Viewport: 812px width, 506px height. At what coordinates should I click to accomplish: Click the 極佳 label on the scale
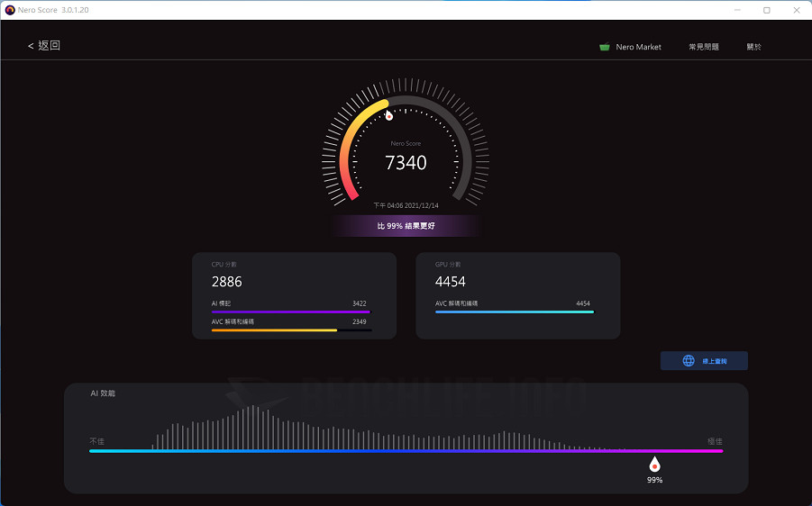pyautogui.click(x=715, y=441)
